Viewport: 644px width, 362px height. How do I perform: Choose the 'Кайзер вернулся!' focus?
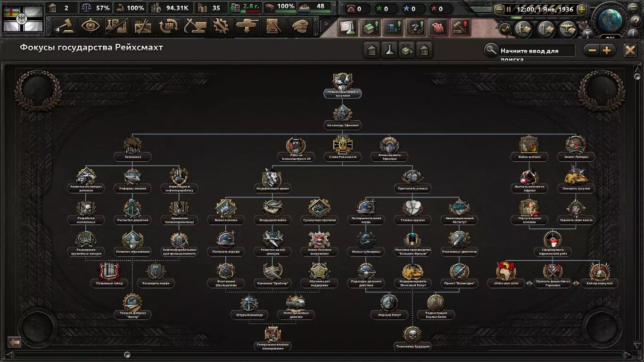point(599,272)
